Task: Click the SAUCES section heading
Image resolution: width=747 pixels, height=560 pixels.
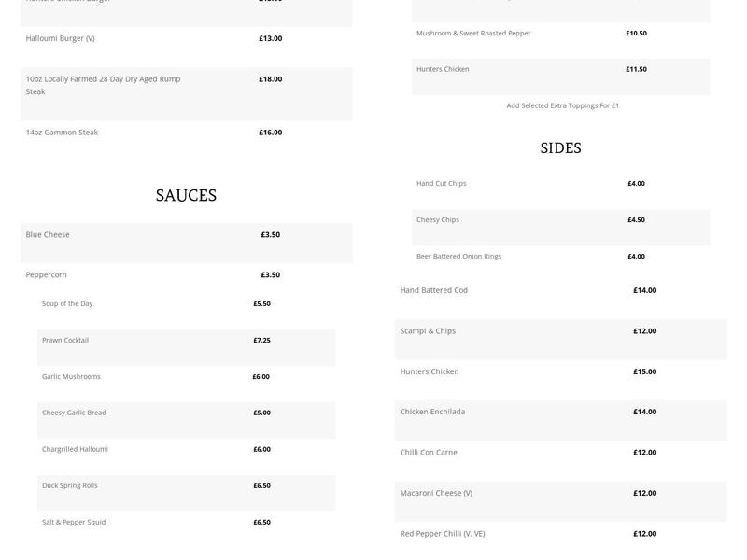Action: [186, 195]
